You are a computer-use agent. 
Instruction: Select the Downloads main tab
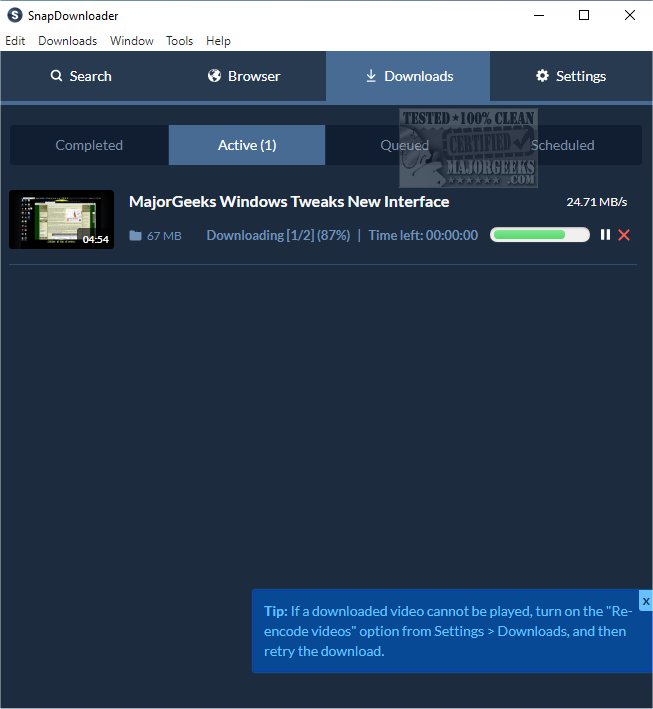pyautogui.click(x=408, y=76)
